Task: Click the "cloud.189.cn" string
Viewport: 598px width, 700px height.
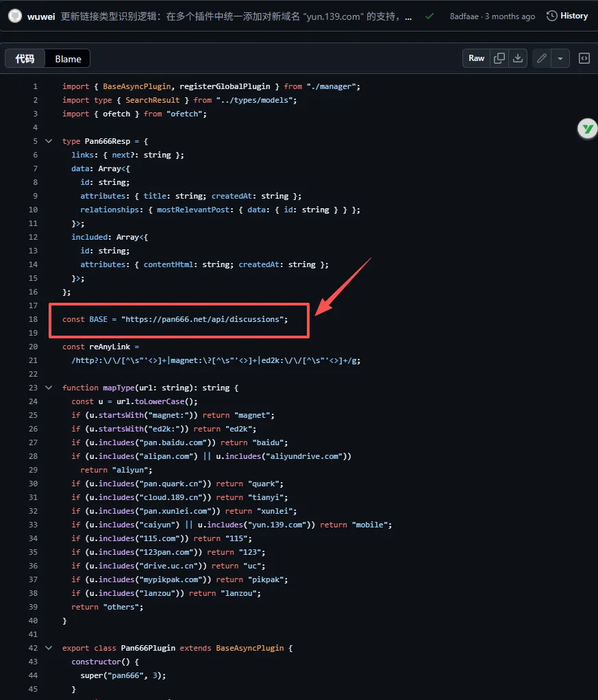Action: (171, 497)
